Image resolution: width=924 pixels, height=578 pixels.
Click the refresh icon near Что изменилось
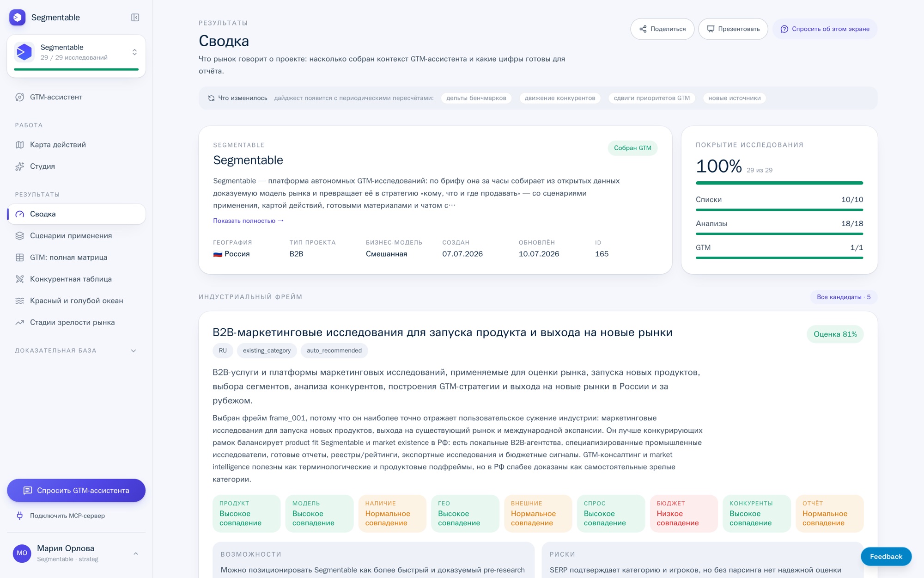(211, 98)
